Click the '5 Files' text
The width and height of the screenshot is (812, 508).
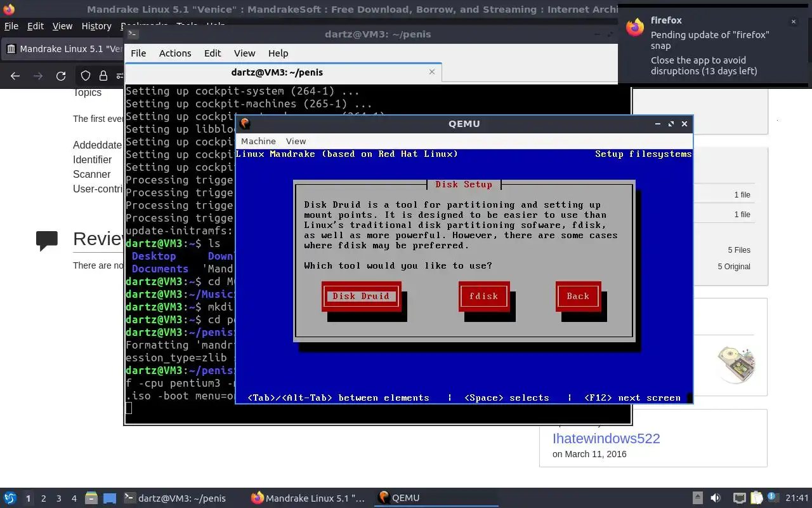[x=739, y=250]
